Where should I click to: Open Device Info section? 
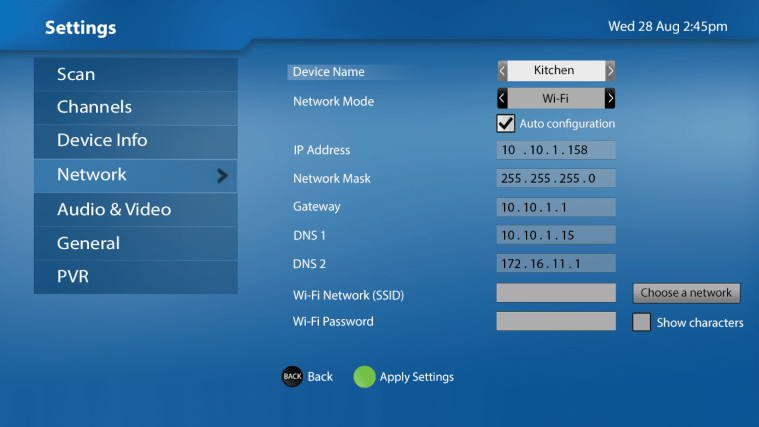[135, 141]
